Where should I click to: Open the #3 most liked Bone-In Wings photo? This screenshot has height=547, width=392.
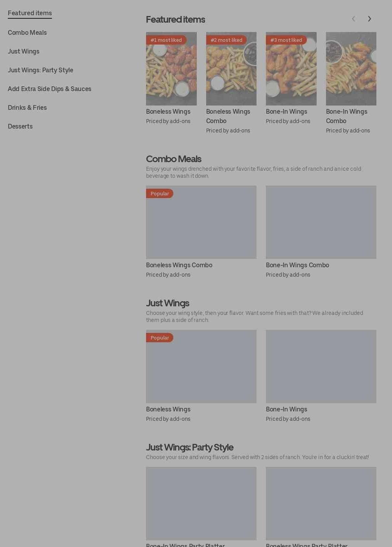(291, 69)
